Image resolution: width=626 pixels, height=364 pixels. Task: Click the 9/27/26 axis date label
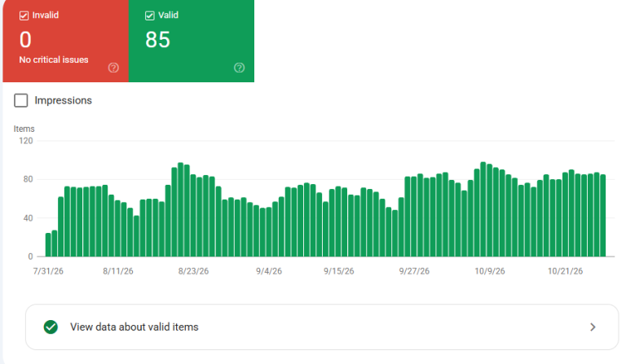point(414,271)
